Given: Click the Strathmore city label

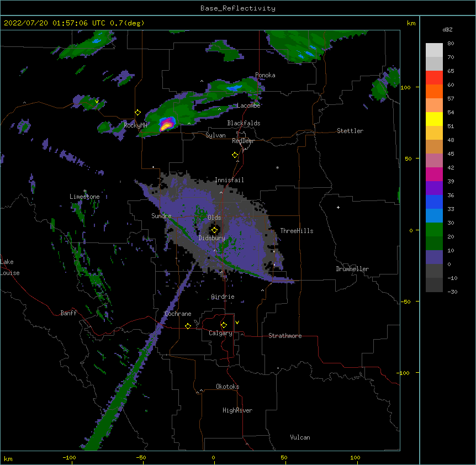Looking at the screenshot, I should (x=285, y=336).
